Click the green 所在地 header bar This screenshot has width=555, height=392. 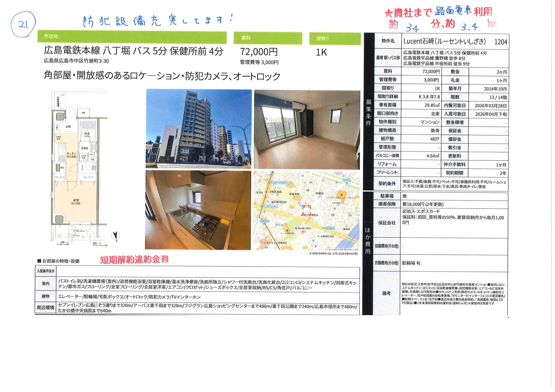[132, 37]
